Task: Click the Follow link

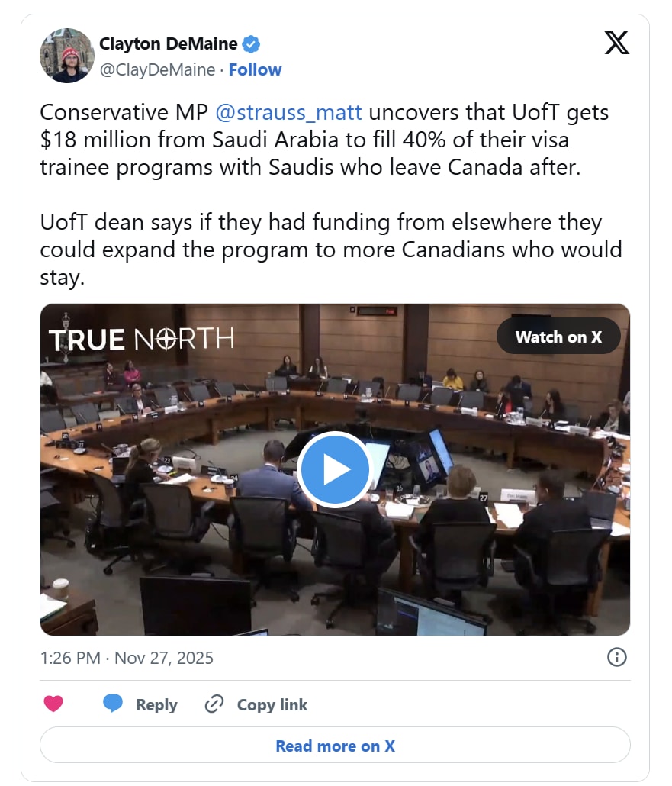Action: 255,69
